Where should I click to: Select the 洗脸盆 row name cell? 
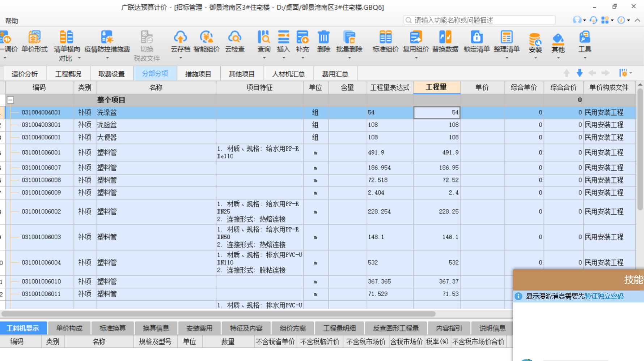(x=156, y=125)
